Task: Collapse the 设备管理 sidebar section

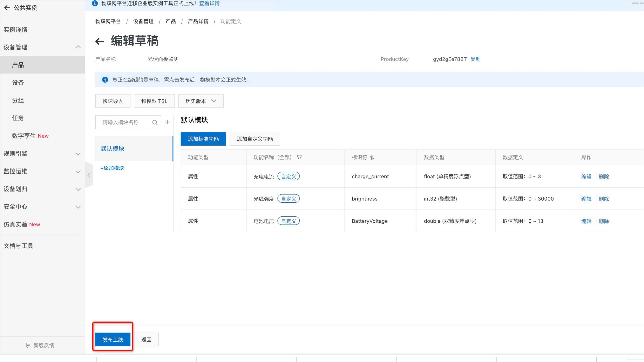Action: [x=78, y=47]
